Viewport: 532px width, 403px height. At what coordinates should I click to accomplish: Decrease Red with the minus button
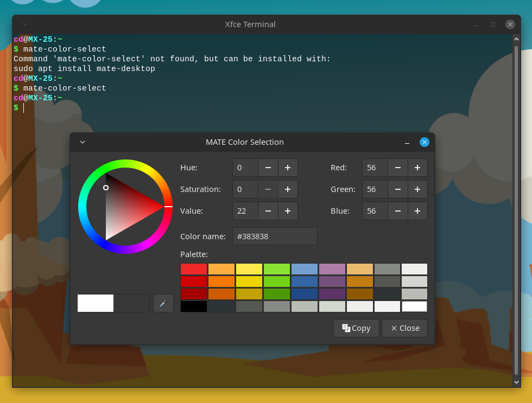398,168
